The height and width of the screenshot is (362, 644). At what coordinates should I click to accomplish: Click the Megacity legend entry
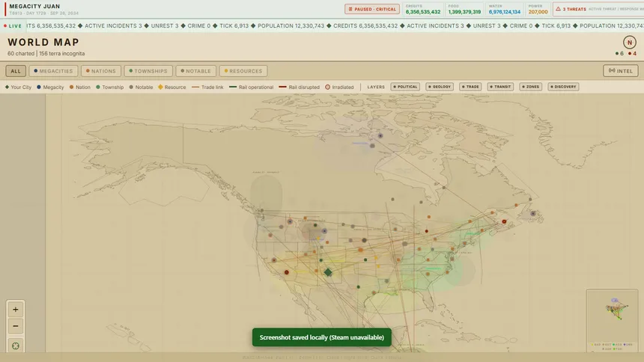tap(50, 87)
